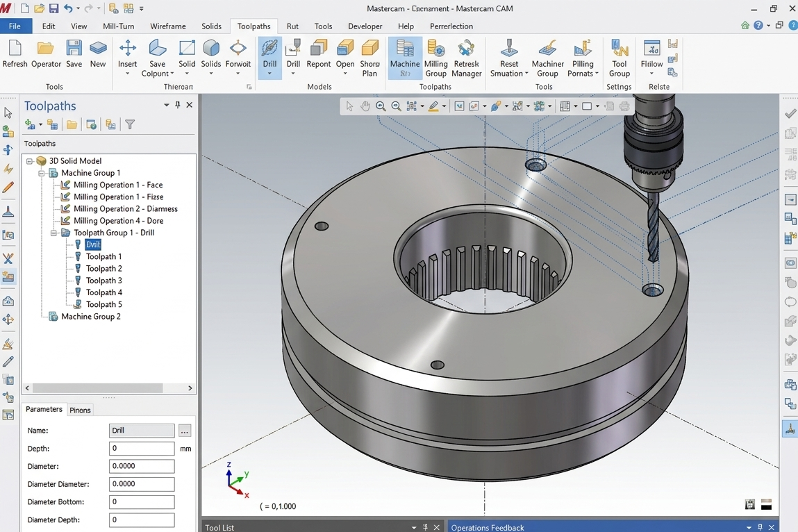
Task: Click the Name input field showing Drill
Action: coord(142,431)
